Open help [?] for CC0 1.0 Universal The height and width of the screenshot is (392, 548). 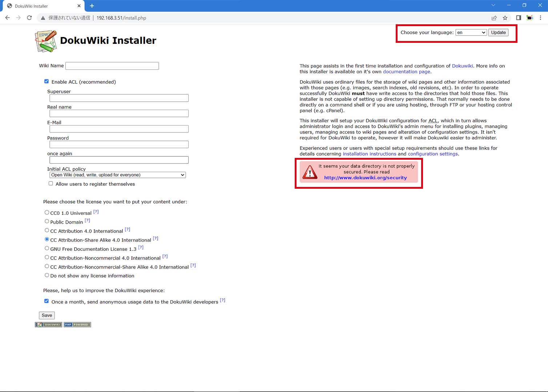point(96,212)
